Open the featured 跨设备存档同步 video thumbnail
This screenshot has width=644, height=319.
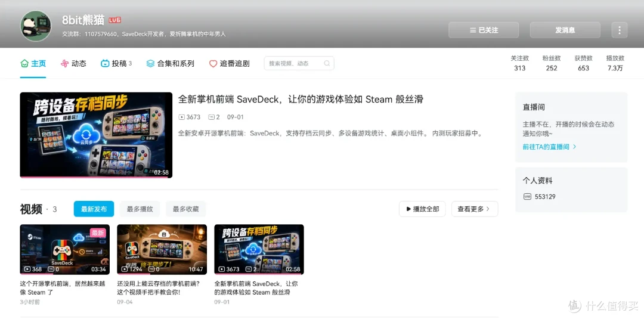[96, 135]
